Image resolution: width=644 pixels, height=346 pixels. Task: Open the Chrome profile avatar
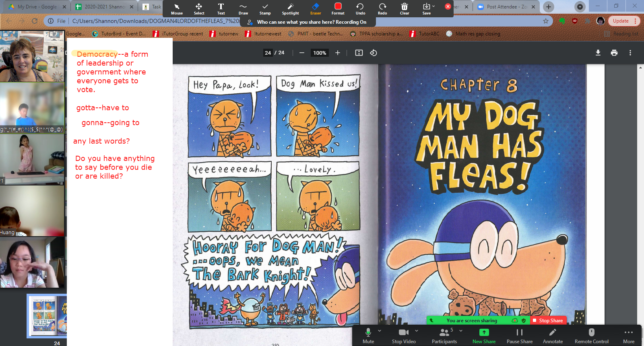pos(601,21)
